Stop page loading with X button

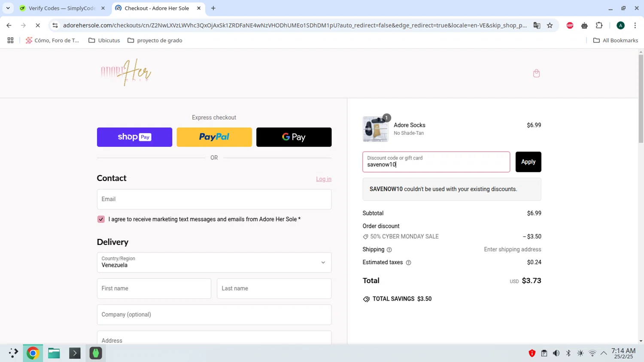coord(38,25)
